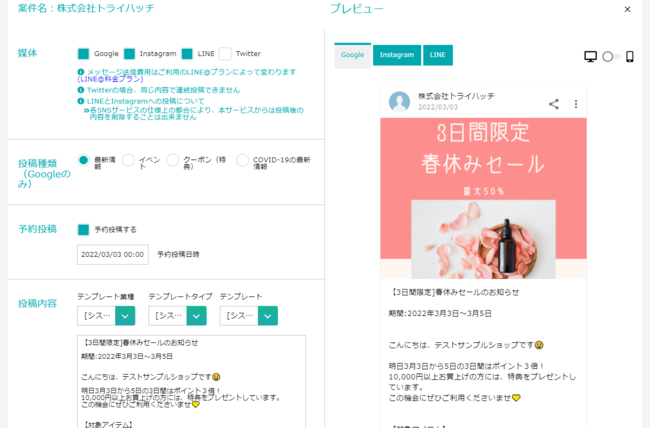Open the three-dot menu on the preview post

(x=576, y=103)
